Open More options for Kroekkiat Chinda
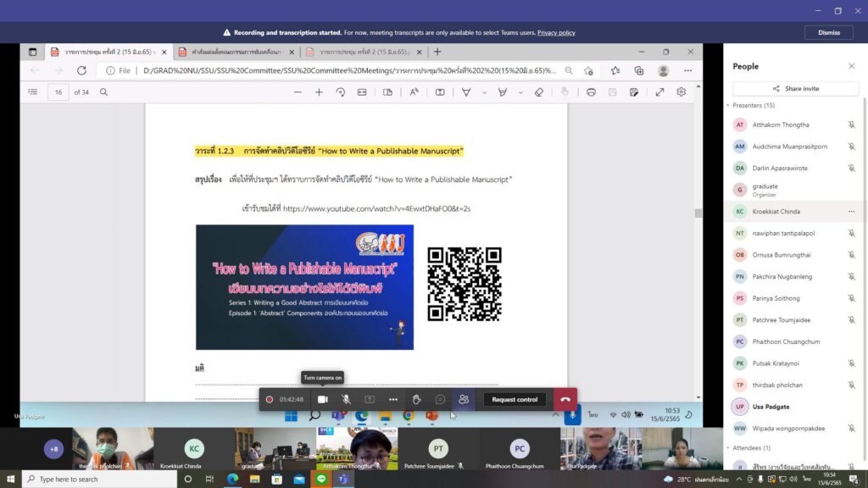Image resolution: width=868 pixels, height=488 pixels. coord(851,211)
